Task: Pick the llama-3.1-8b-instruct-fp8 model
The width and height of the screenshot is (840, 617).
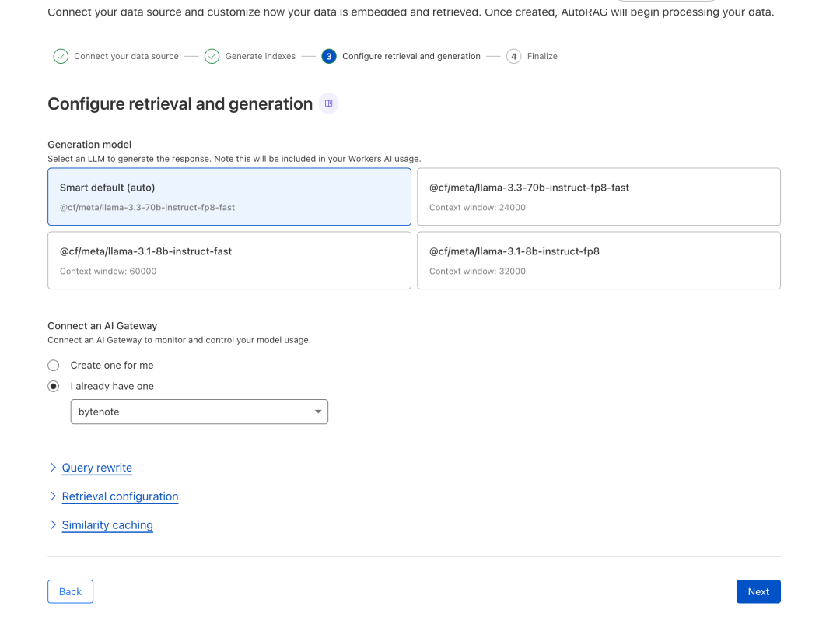Action: (x=598, y=260)
